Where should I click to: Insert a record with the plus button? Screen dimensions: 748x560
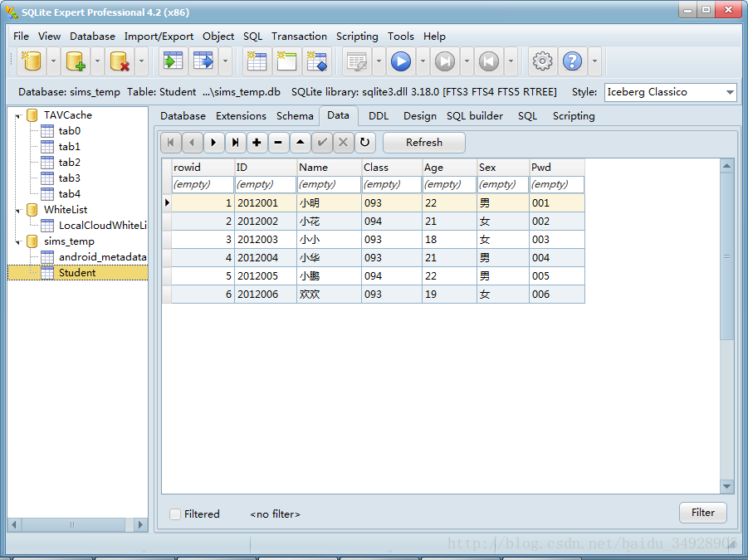[257, 143]
